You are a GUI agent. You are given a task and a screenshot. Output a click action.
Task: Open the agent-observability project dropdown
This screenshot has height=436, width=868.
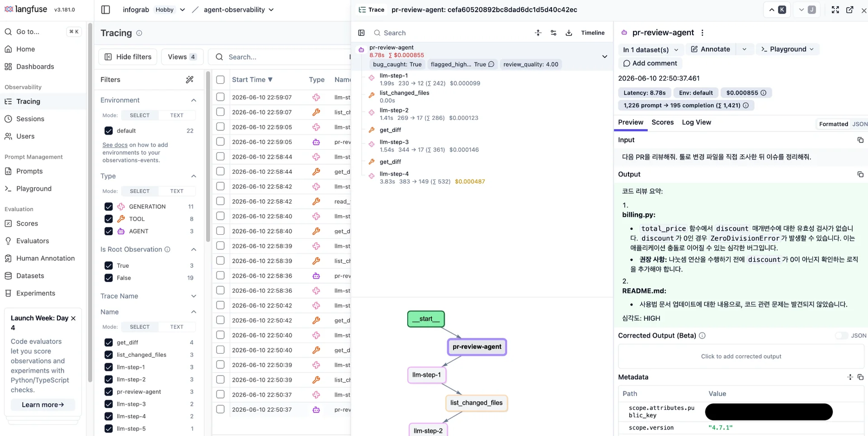[x=238, y=9]
